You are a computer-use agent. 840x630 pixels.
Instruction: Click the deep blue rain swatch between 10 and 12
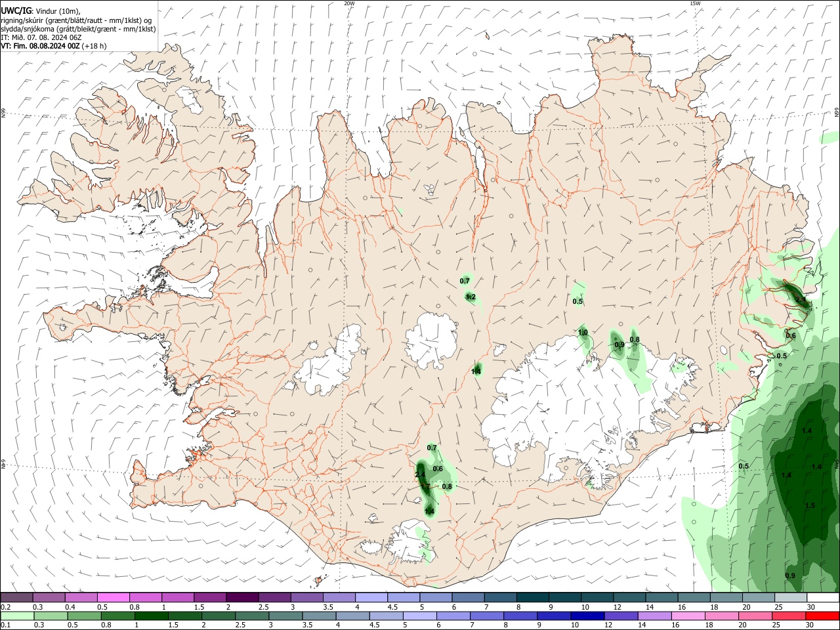(x=587, y=616)
